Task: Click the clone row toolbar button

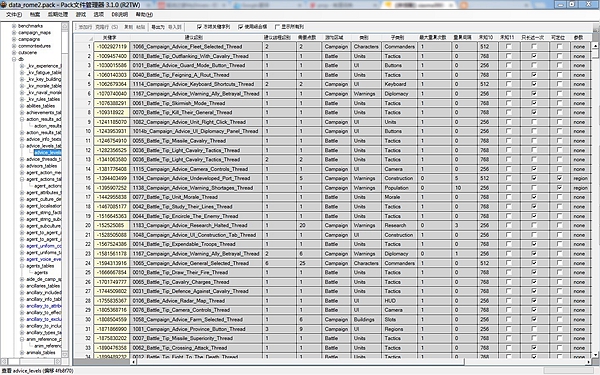Action: click(106, 27)
